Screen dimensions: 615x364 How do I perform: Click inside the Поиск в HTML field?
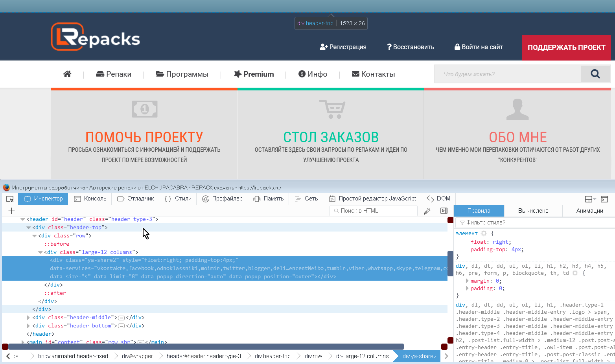pos(374,211)
